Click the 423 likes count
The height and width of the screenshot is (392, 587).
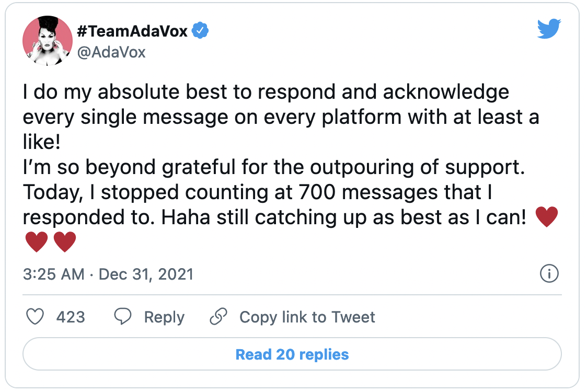71,317
